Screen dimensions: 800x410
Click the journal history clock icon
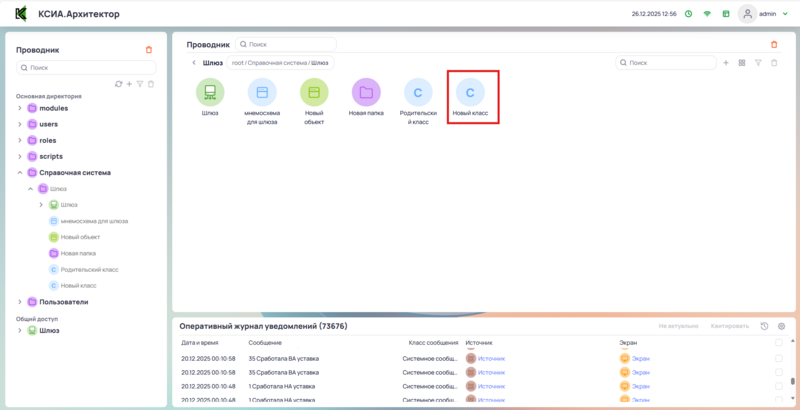click(x=764, y=326)
